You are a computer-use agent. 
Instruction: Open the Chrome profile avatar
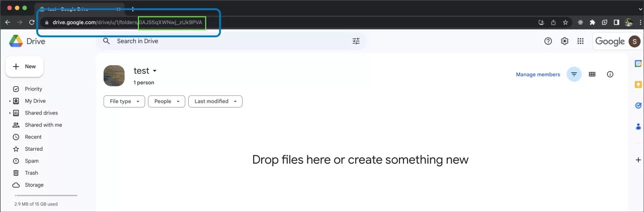[x=628, y=22]
